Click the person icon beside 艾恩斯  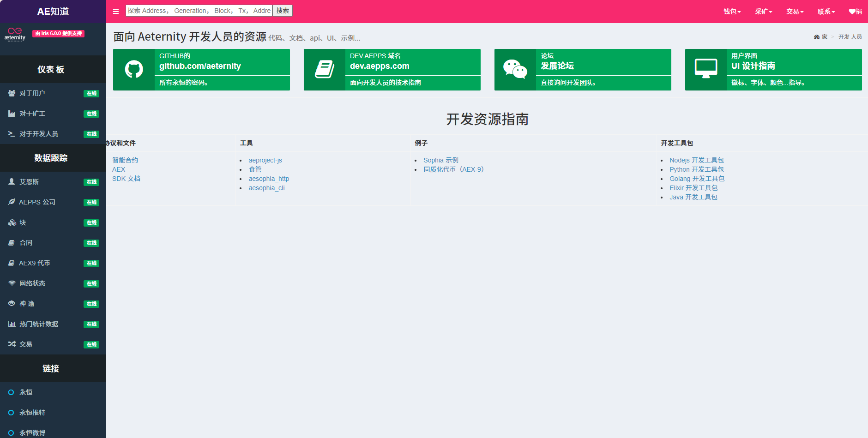12,182
